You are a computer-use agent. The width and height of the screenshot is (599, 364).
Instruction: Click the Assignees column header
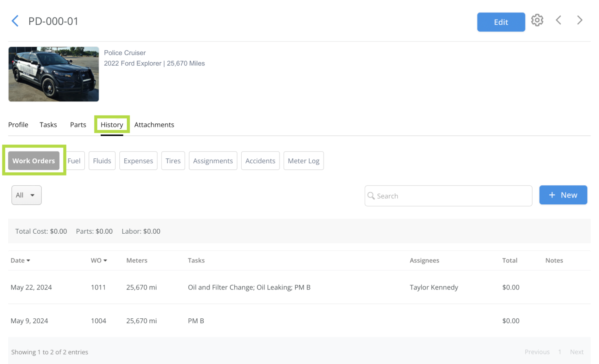[425, 260]
